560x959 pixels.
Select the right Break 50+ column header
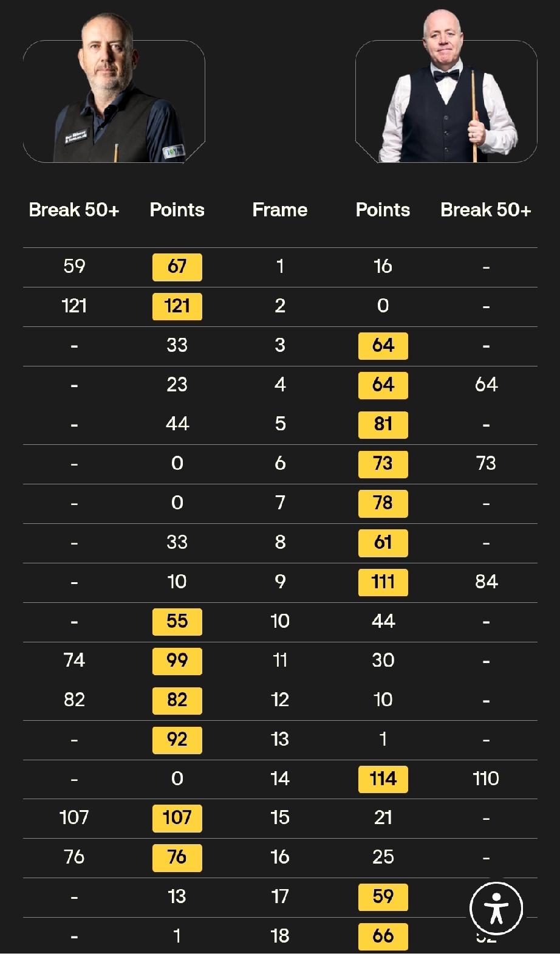[486, 210]
